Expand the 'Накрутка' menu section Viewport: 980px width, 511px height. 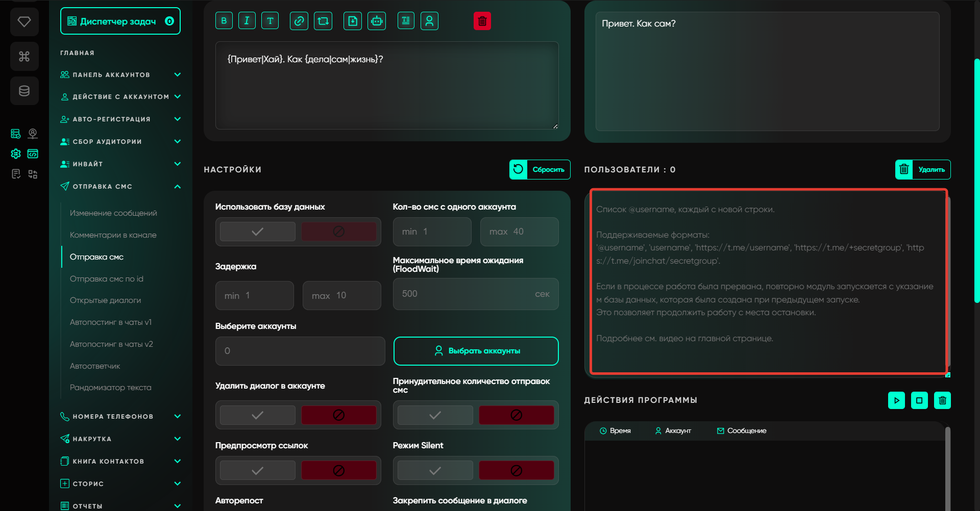[178, 439]
